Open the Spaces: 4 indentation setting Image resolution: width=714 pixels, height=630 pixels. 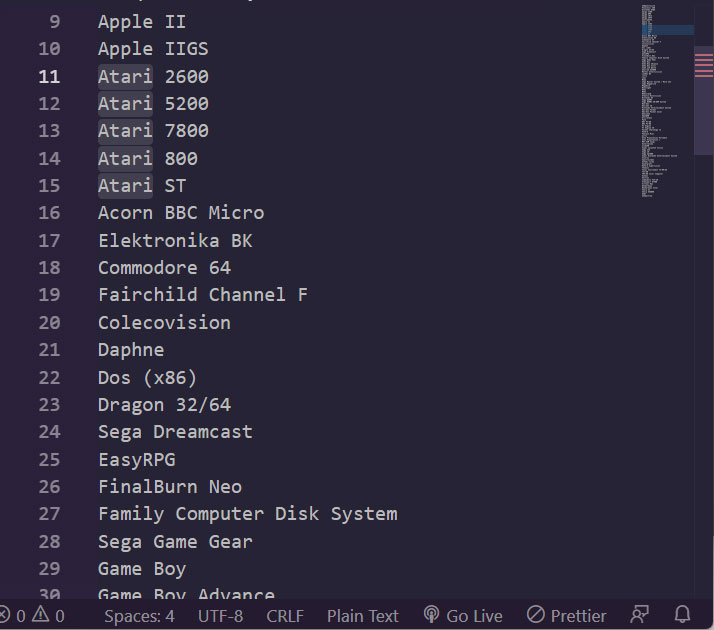tap(139, 616)
